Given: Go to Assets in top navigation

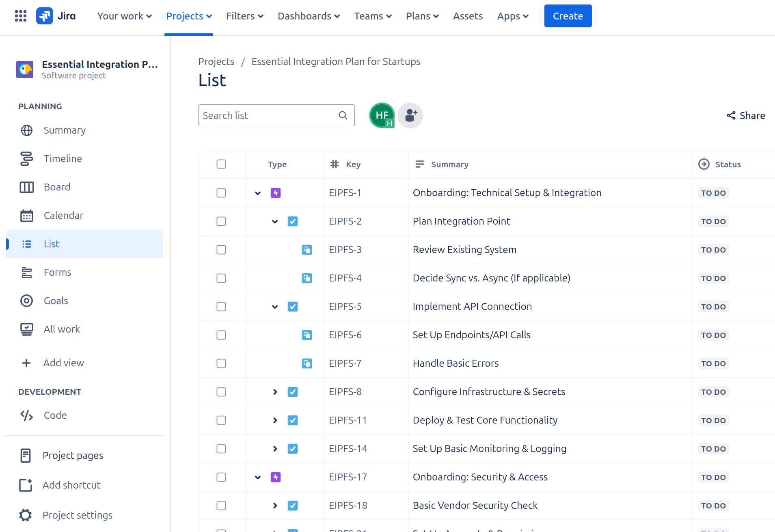Looking at the screenshot, I should tap(468, 16).
